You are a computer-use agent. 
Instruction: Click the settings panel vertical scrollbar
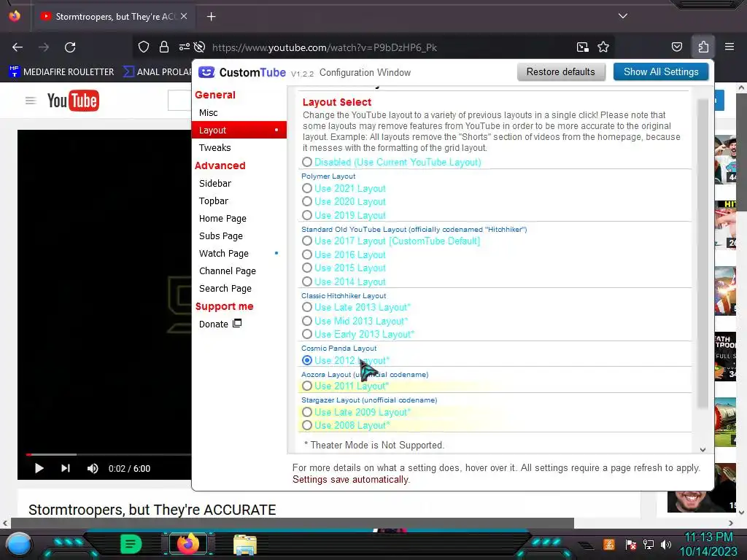tap(703, 253)
